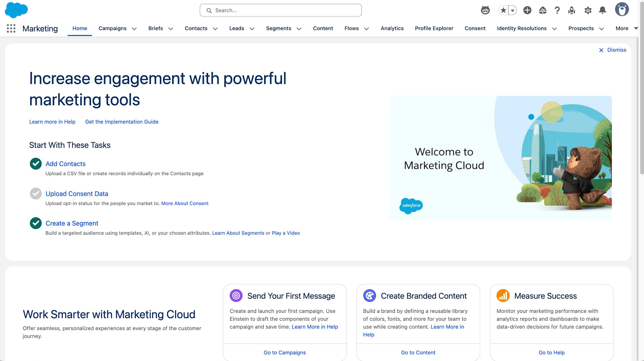
Task: Open the Trailhead guidance icon
Action: point(543,10)
